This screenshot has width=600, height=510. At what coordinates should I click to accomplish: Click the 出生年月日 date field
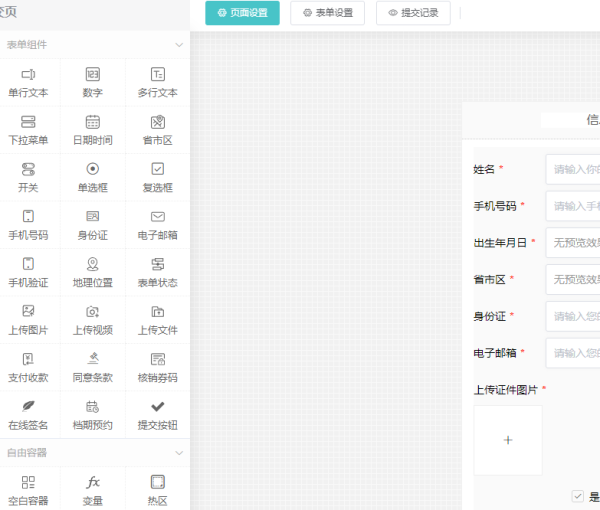[573, 243]
